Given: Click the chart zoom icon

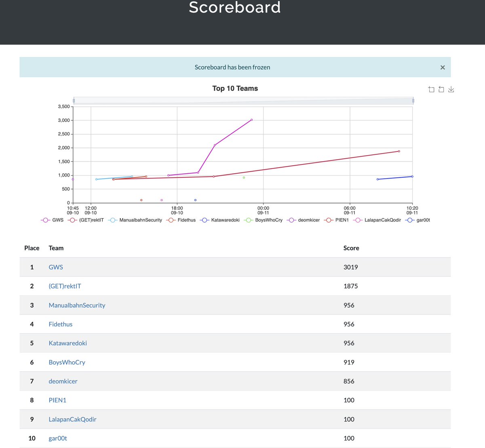Looking at the screenshot, I should tap(431, 89).
